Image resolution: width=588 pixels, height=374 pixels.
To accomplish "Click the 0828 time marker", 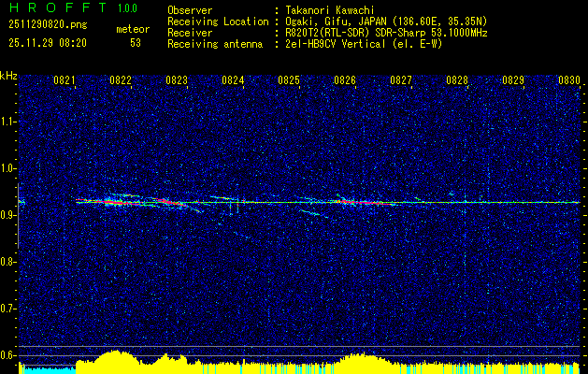I will (457, 80).
